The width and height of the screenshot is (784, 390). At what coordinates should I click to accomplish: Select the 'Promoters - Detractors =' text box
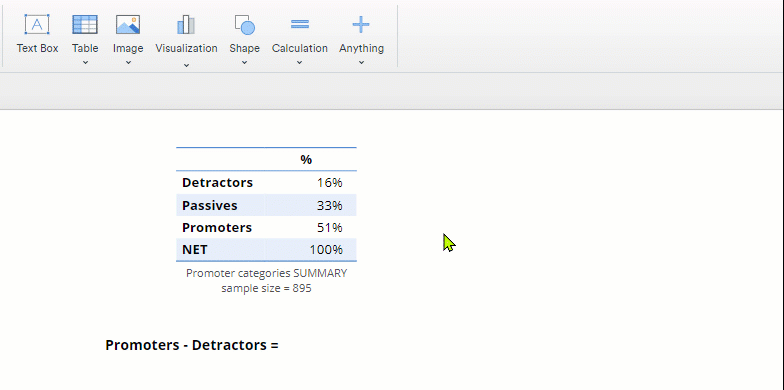pyautogui.click(x=192, y=345)
